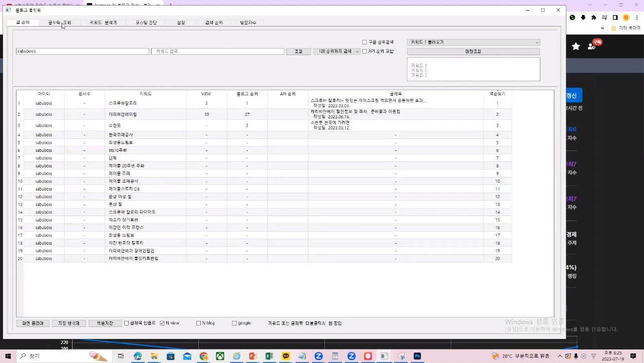Open Google Chrome from the taskbar

click(x=203, y=356)
